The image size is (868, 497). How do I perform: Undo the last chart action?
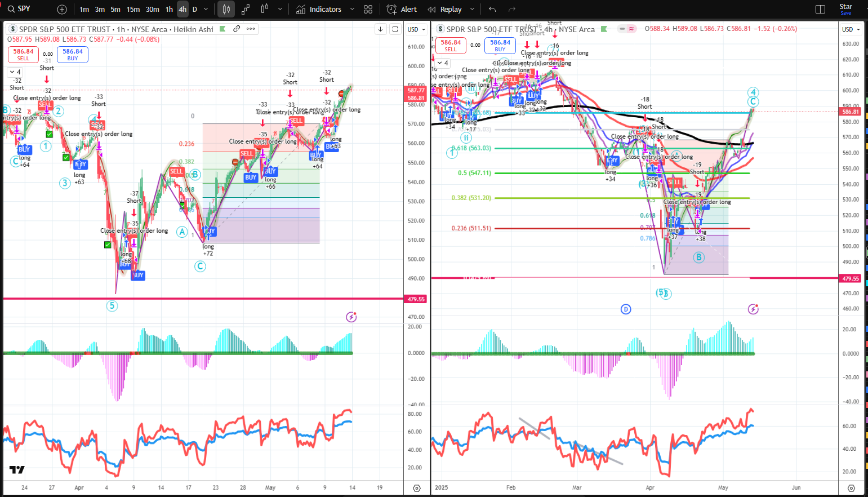coord(492,10)
